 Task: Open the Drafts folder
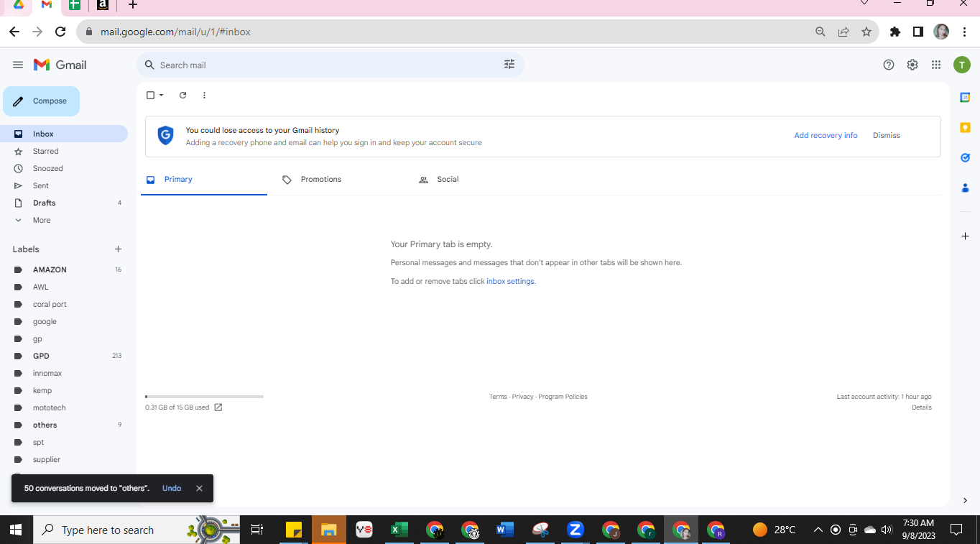click(64, 203)
